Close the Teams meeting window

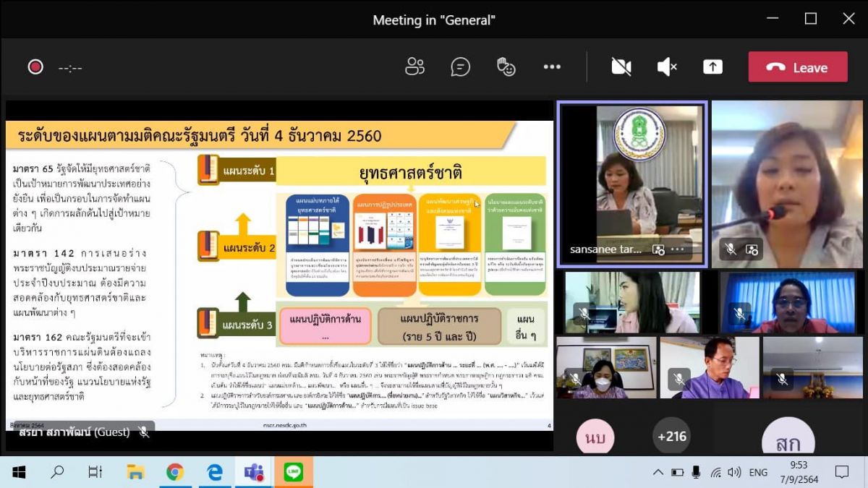pos(848,20)
